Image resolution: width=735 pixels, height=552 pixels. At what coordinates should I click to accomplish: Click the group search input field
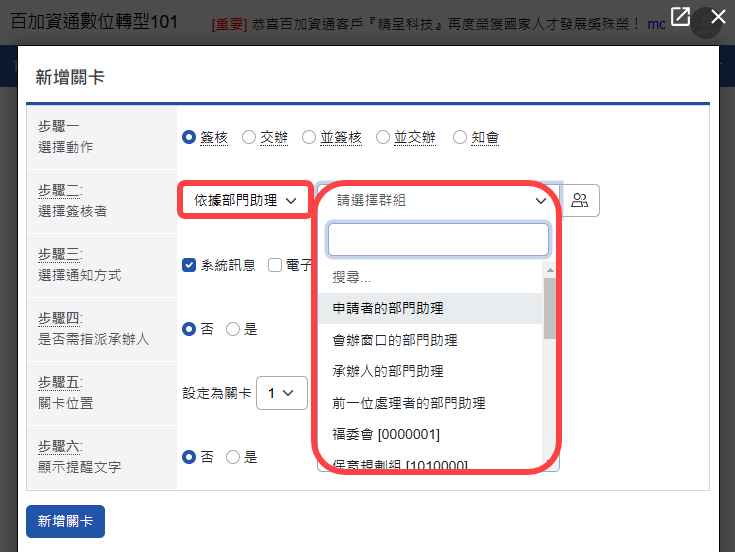coord(438,239)
